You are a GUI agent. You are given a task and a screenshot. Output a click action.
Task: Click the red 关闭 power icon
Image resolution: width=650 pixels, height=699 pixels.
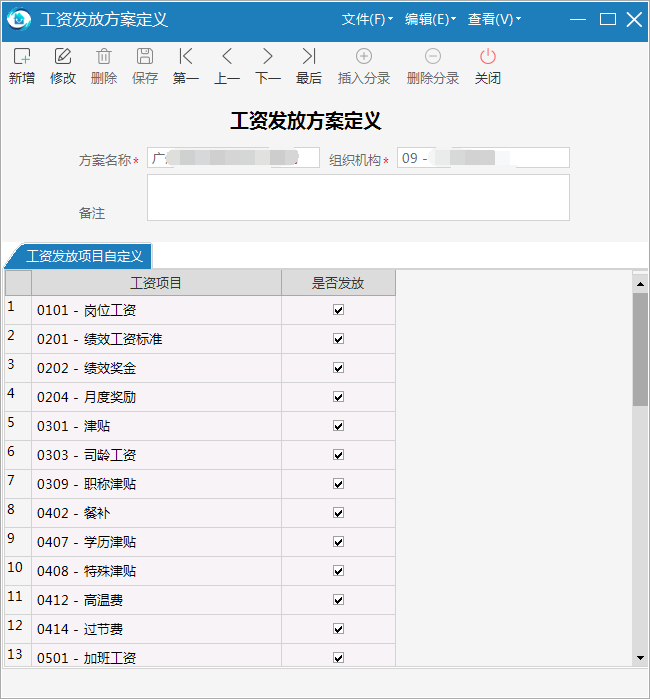click(488, 57)
